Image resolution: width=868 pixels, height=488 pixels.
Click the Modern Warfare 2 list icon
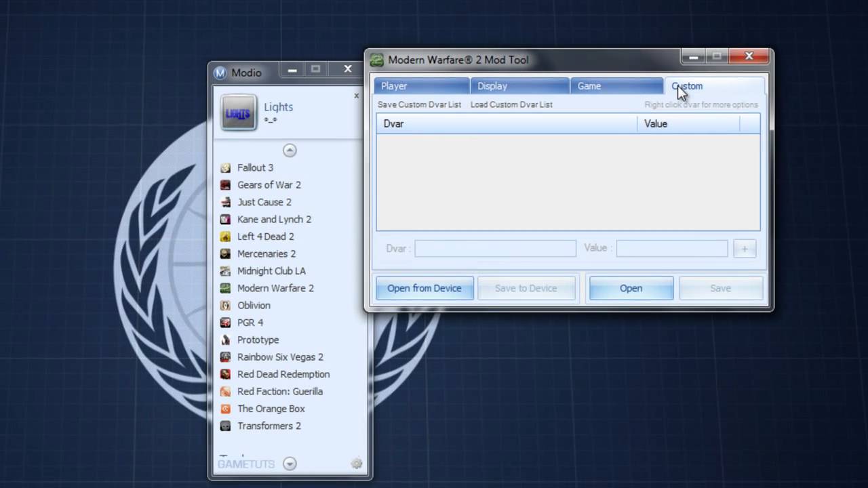click(x=225, y=288)
